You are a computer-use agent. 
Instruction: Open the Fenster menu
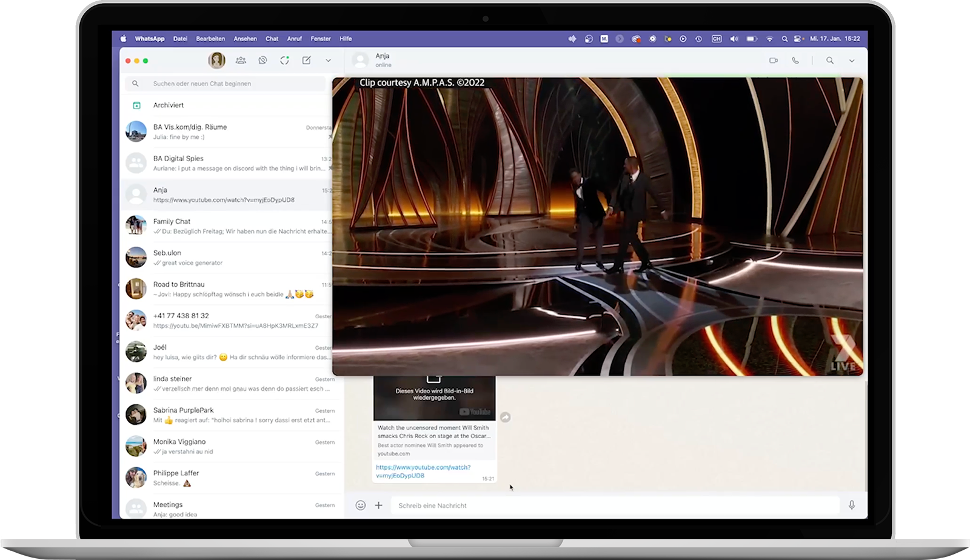(x=321, y=39)
